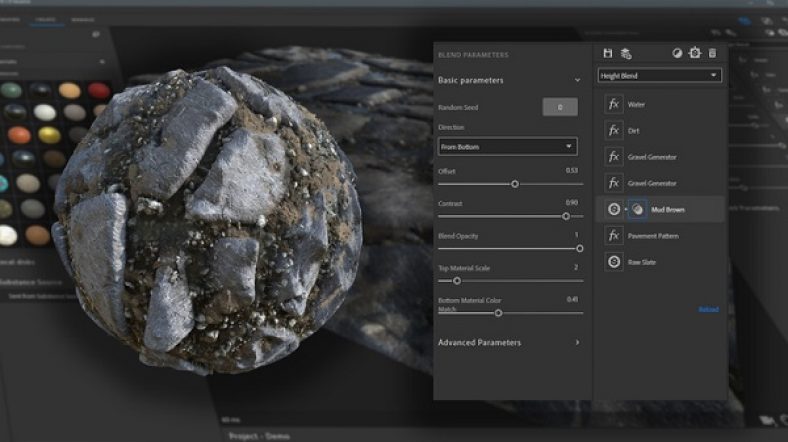The width and height of the screenshot is (788, 442).
Task: Click the substance icon of the Mud Brown layer
Action: tap(614, 209)
